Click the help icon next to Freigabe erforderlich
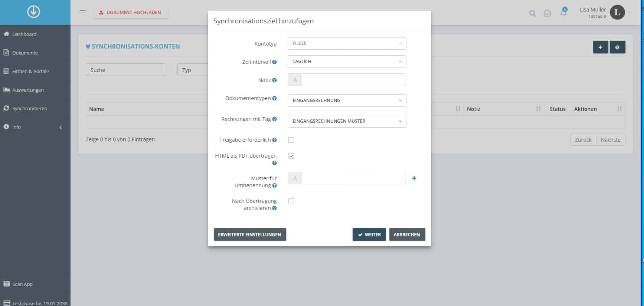The image size is (644, 306). (x=274, y=140)
